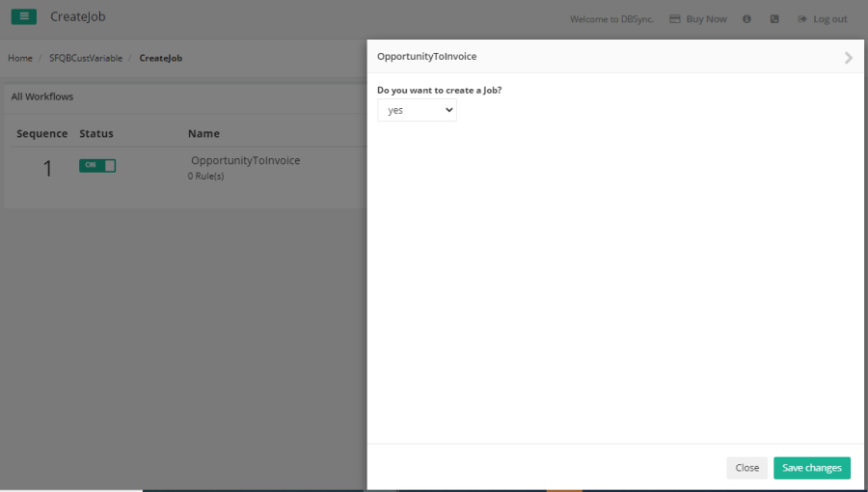Screen dimensions: 868x492
Task: Open the green hamburger menu
Action: coord(24,16)
